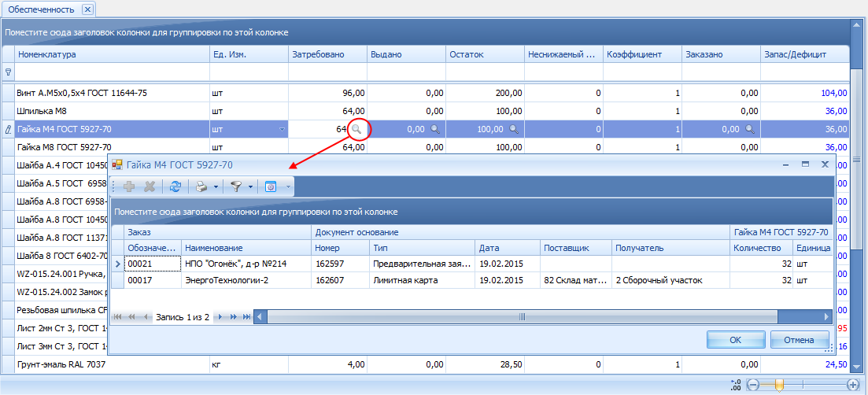Go to next page navigator button
Image resolution: width=868 pixels, height=395 pixels.
coord(233,317)
